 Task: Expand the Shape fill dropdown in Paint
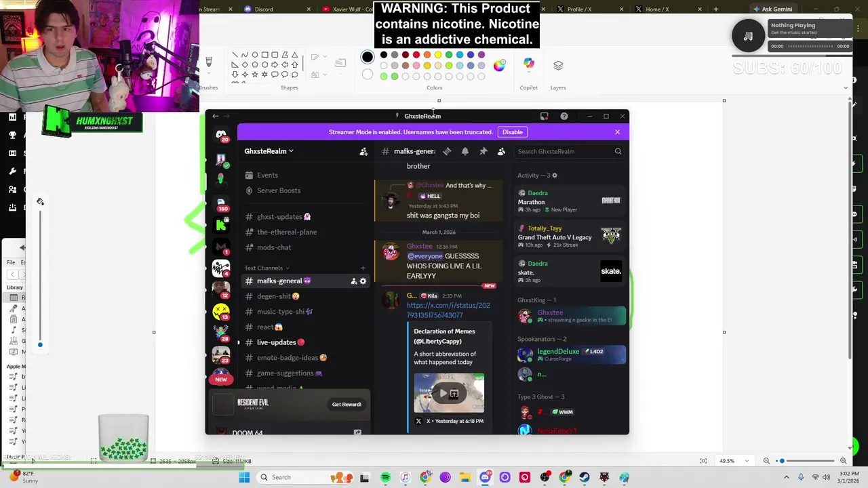[325, 73]
